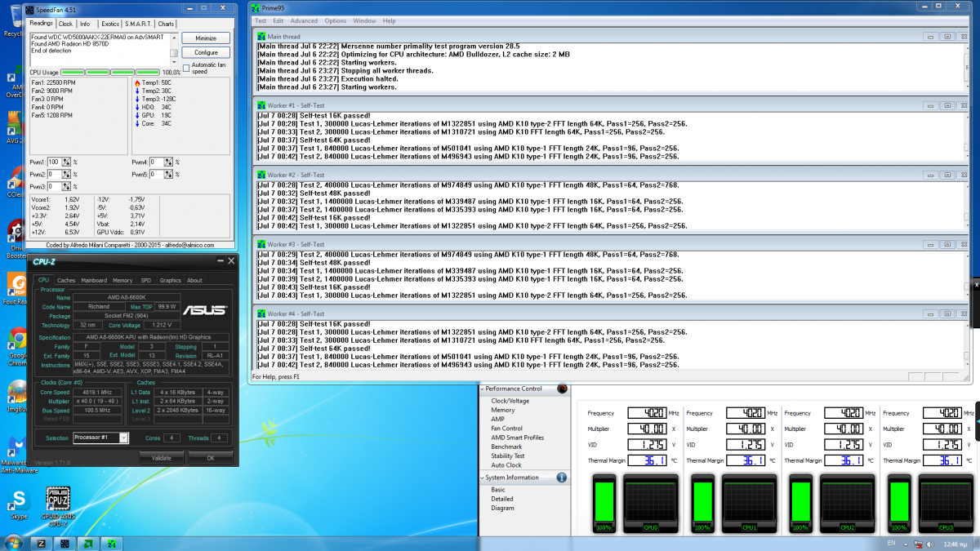Open the network status tray icon
980x551 pixels.
point(917,543)
